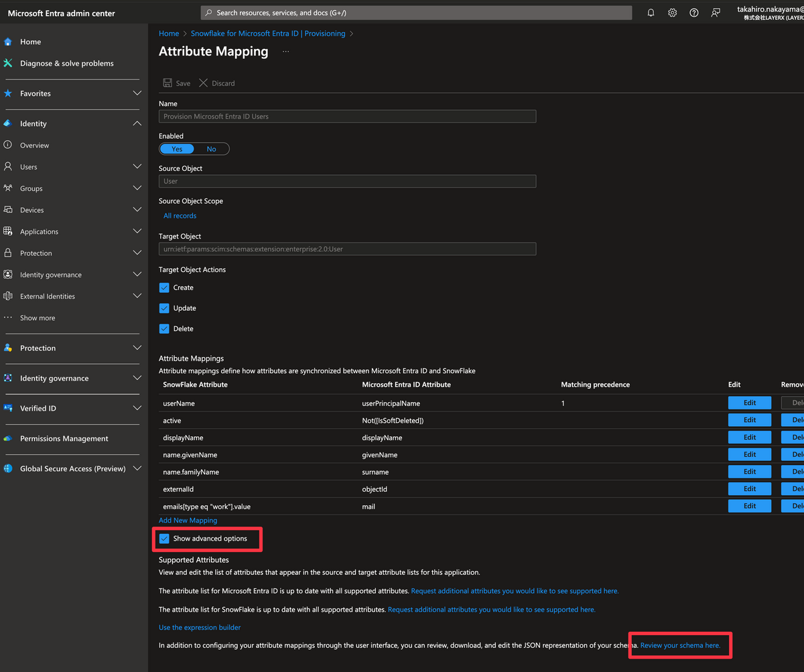Click the Target Object schema field
This screenshot has height=672, width=804.
[x=347, y=249]
